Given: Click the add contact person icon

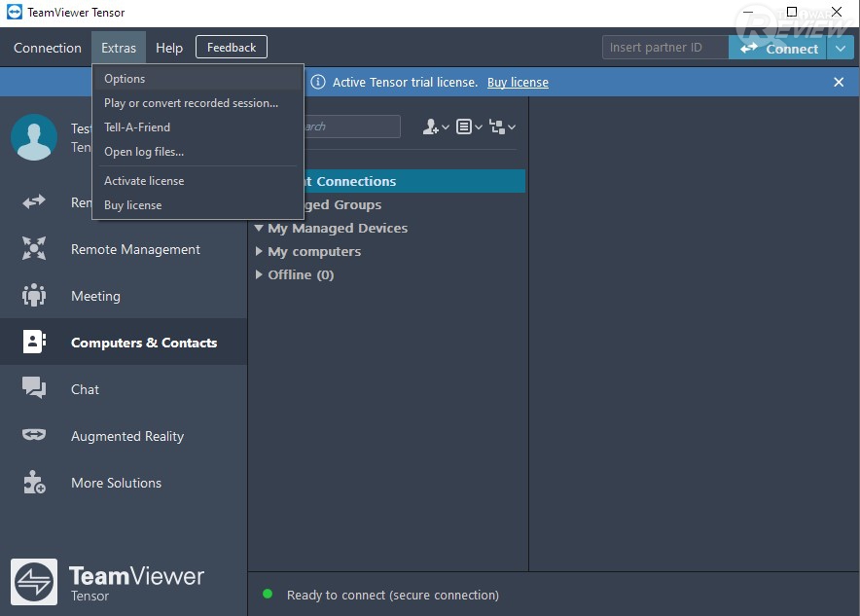Looking at the screenshot, I should [431, 127].
